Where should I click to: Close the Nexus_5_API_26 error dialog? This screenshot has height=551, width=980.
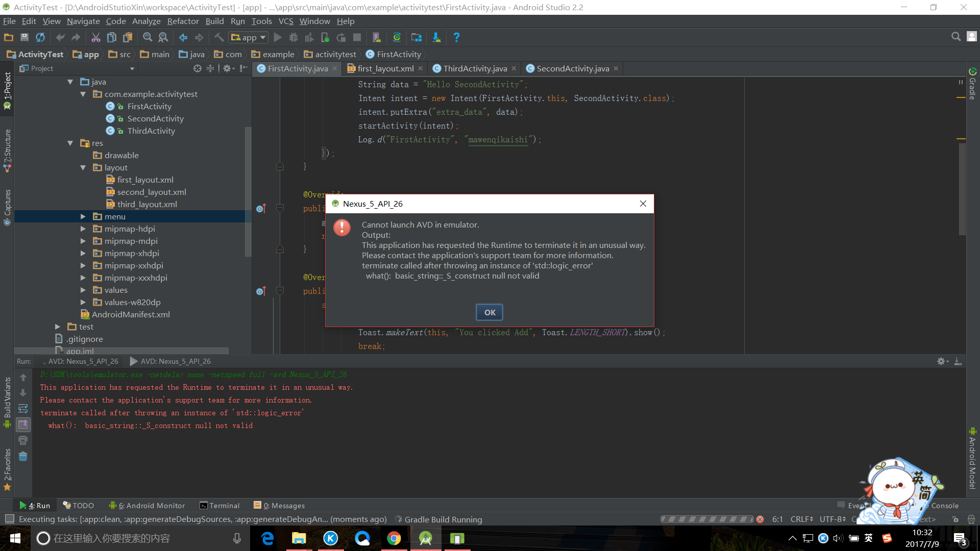point(643,204)
